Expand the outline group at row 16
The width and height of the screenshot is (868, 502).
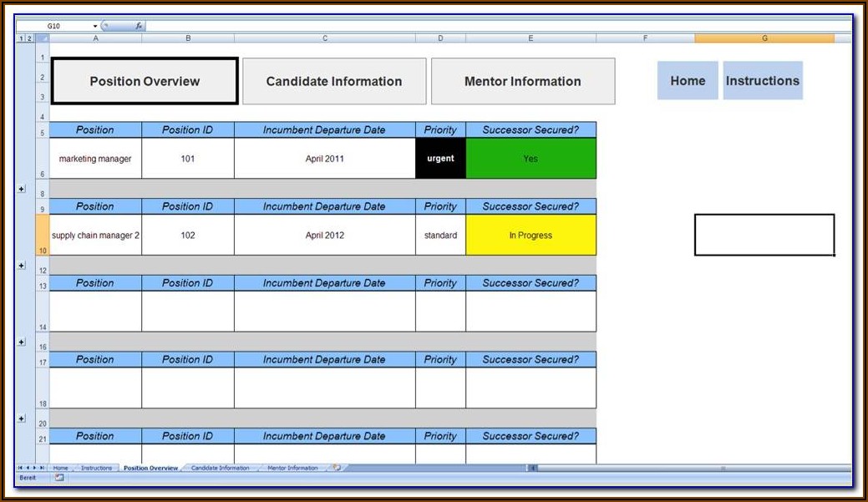[22, 342]
